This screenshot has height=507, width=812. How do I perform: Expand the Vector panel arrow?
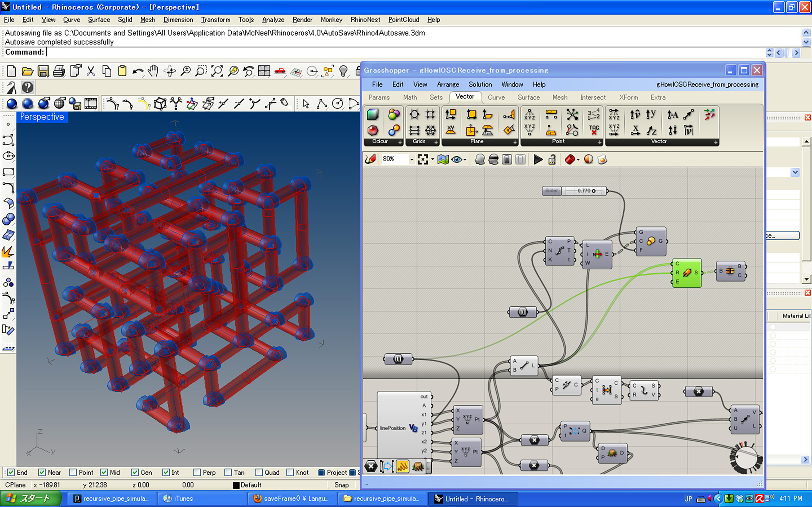(x=716, y=142)
